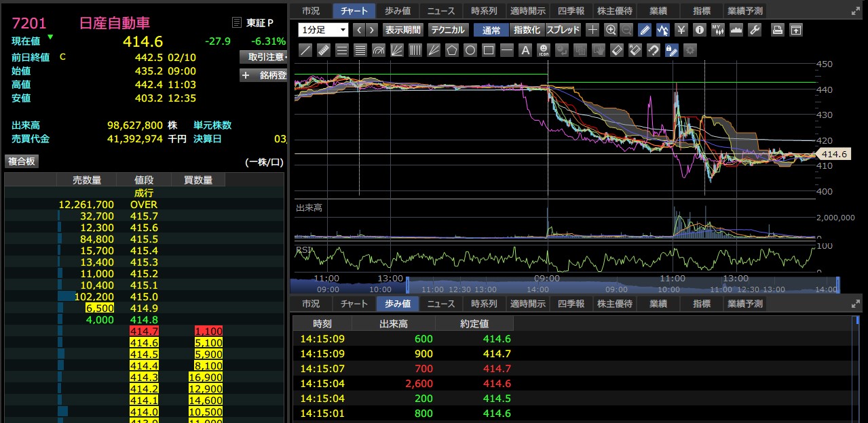
Task: Toggle 指数化 display mode
Action: (x=527, y=30)
